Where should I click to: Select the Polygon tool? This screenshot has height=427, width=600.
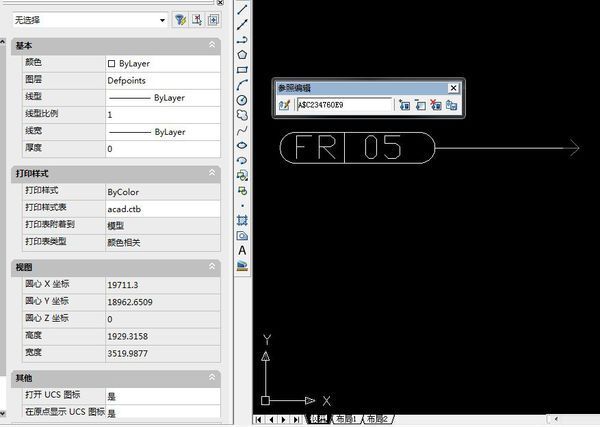pos(242,55)
